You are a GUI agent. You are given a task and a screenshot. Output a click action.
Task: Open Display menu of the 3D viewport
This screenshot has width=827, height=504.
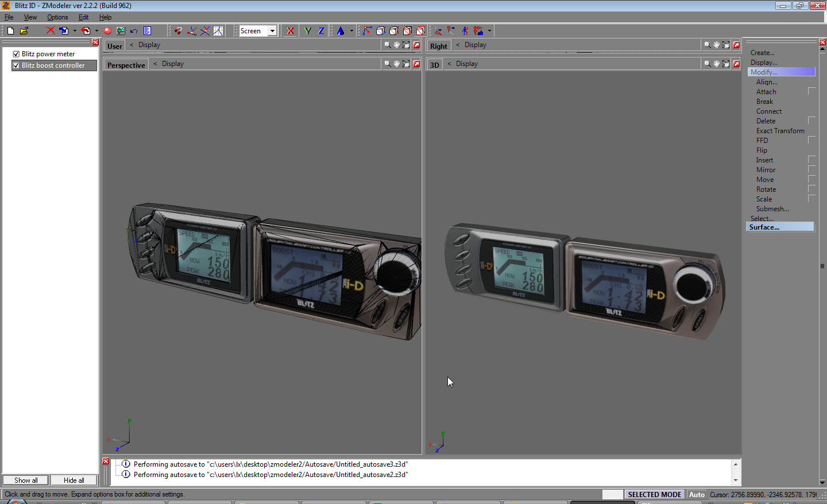[467, 64]
